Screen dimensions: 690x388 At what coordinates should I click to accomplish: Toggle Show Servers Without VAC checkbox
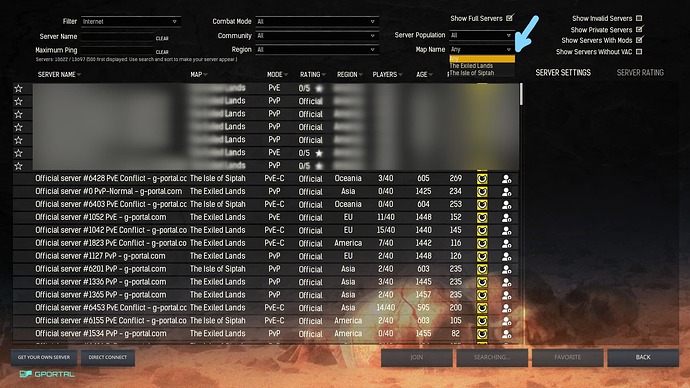pos(639,51)
